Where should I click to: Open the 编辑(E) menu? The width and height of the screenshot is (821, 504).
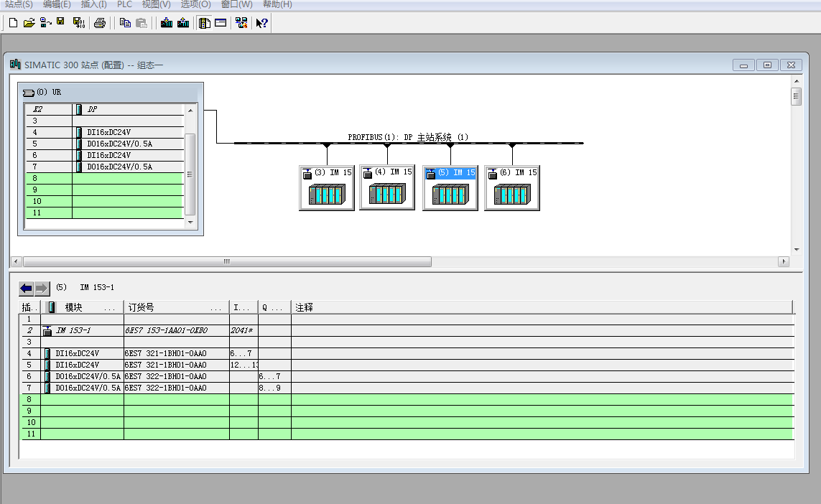coord(57,4)
